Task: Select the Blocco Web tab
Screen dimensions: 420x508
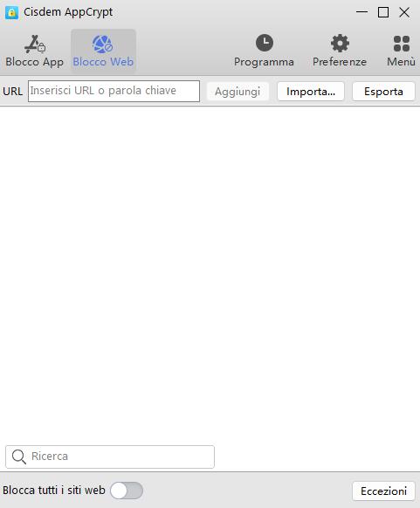Action: 103,51
